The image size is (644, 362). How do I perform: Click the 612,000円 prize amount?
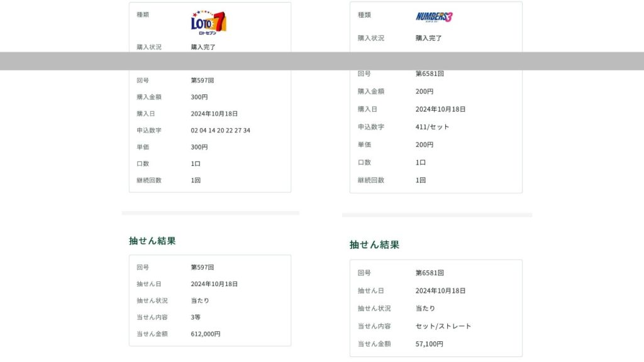205,334
